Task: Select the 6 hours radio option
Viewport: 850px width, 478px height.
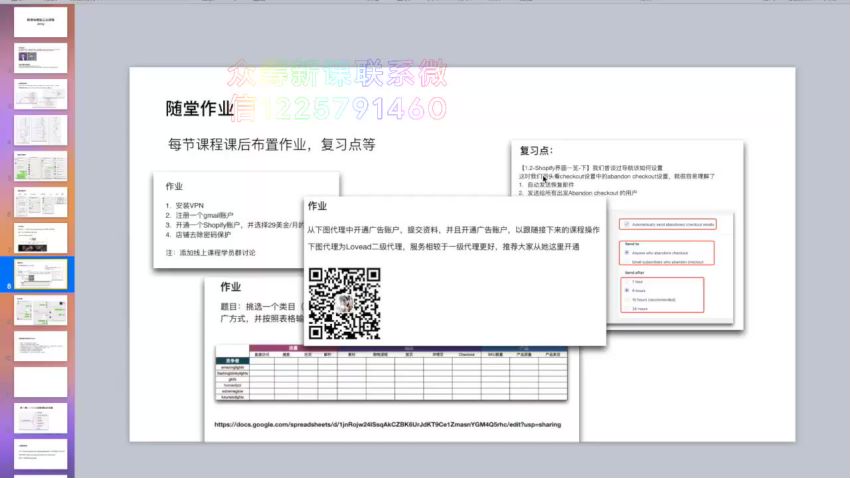Action: [x=627, y=290]
